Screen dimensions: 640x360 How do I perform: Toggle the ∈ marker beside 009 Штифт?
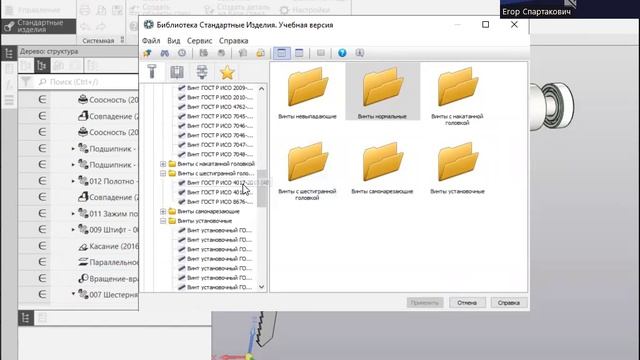(42, 229)
